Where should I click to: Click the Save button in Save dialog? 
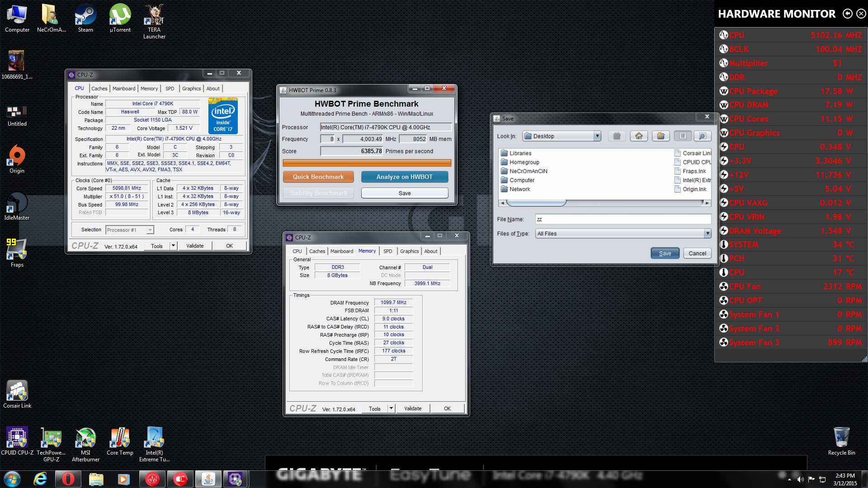click(665, 253)
